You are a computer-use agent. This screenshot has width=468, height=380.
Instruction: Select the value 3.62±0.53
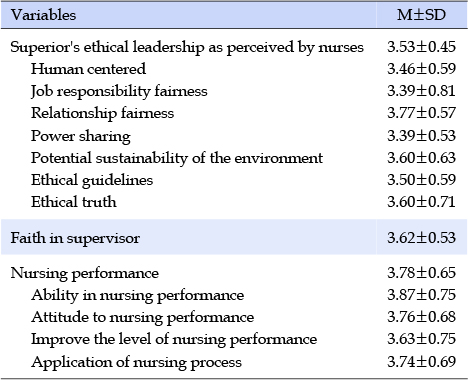pyautogui.click(x=421, y=238)
